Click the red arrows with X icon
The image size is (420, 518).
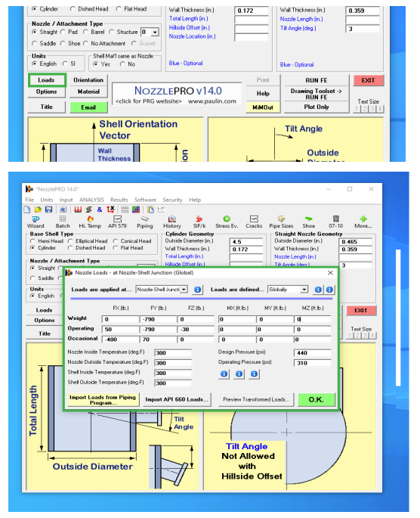coord(110,209)
